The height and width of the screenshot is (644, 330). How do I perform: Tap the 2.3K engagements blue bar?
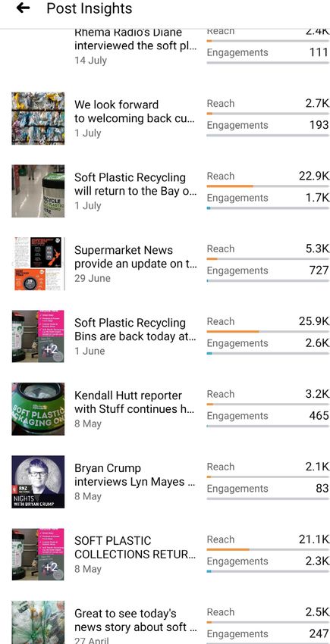209,571
